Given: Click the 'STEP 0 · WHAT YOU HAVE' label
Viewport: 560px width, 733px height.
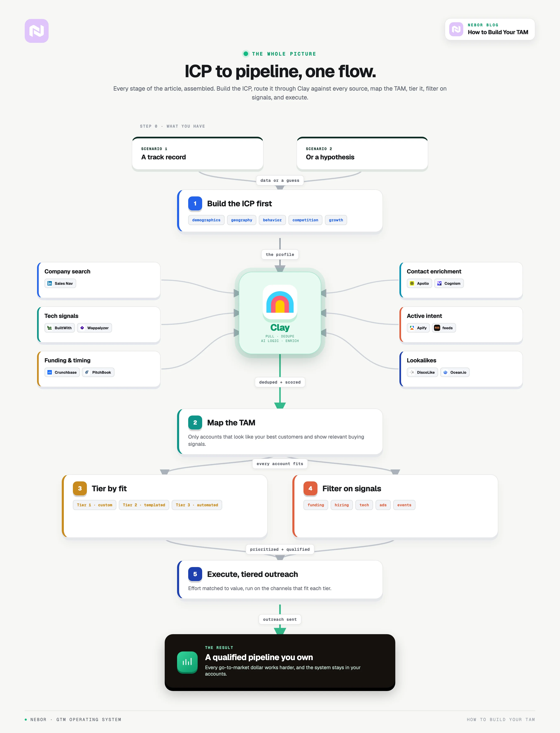Looking at the screenshot, I should coord(172,126).
